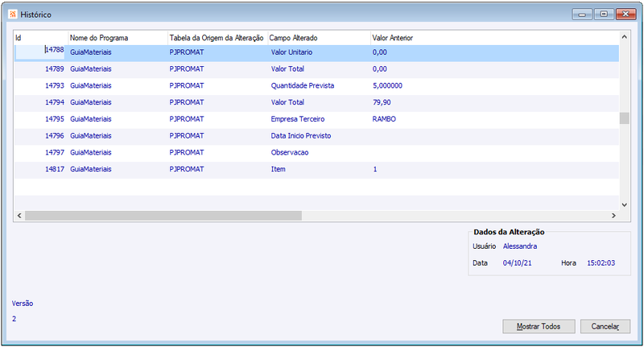
Task: Click Valor Total cell in row 14789
Action: 287,69
